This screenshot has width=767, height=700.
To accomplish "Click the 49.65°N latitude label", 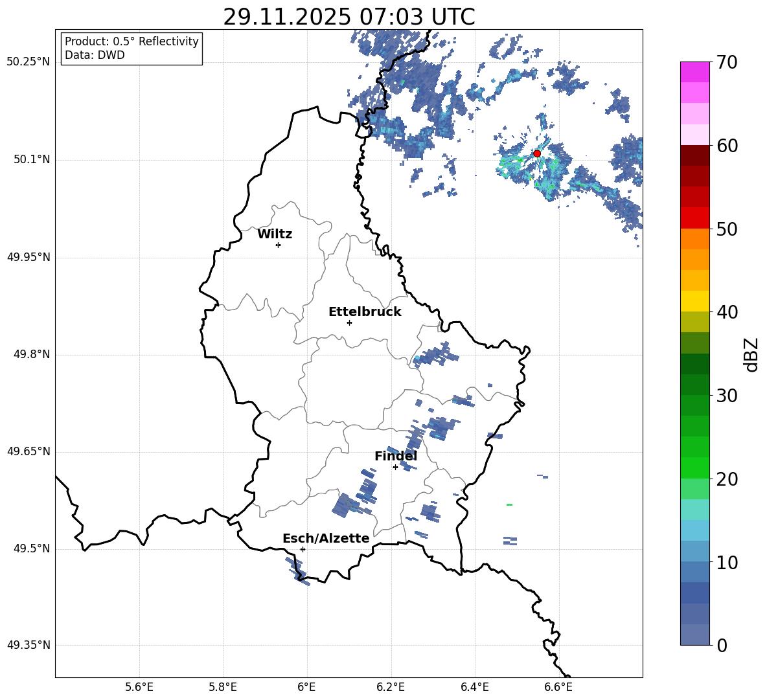I will click(29, 451).
